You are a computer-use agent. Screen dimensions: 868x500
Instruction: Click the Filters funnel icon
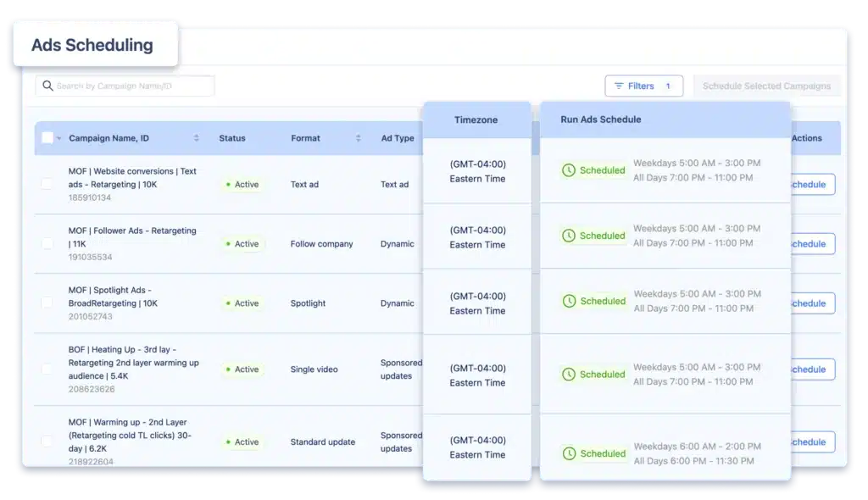[619, 86]
